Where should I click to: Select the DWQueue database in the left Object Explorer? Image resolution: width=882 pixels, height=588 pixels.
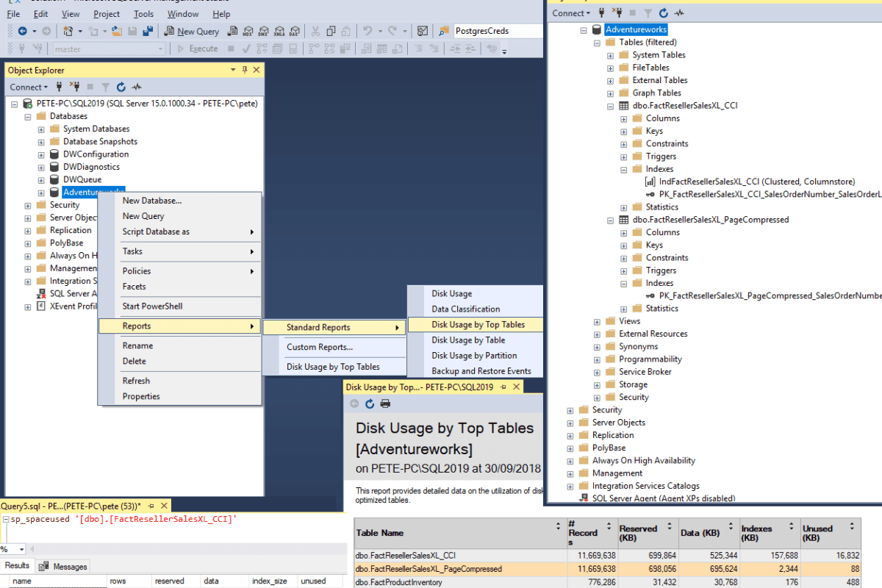(x=82, y=179)
